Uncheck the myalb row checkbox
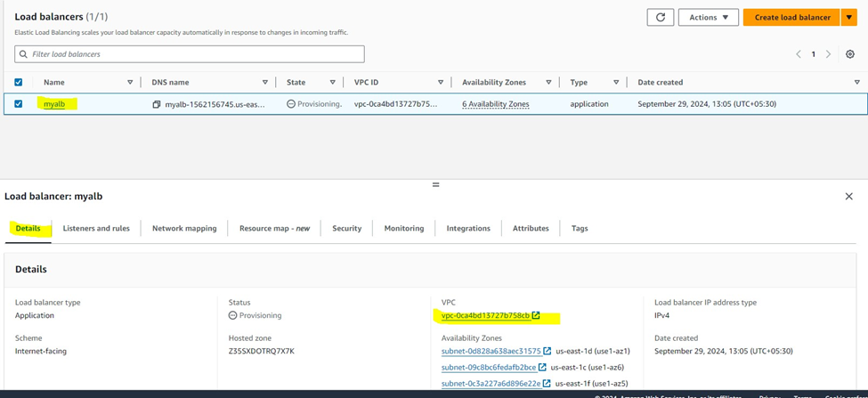The height and width of the screenshot is (398, 868). click(x=19, y=104)
